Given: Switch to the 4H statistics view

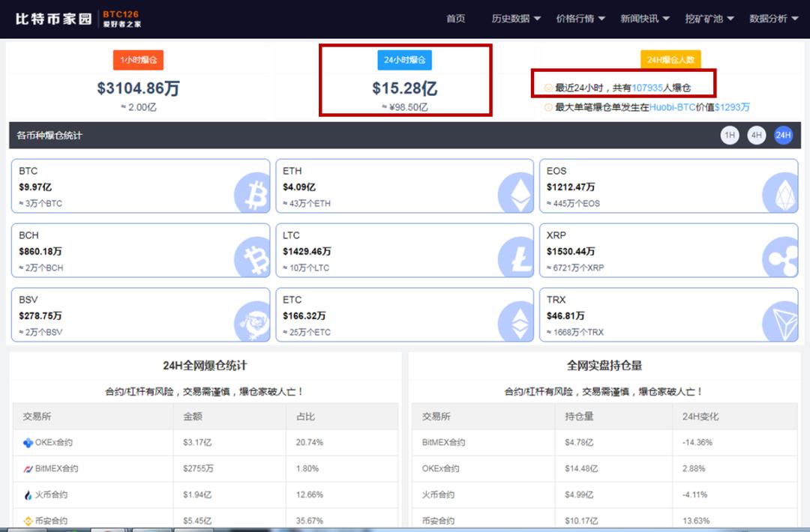Looking at the screenshot, I should (x=756, y=136).
